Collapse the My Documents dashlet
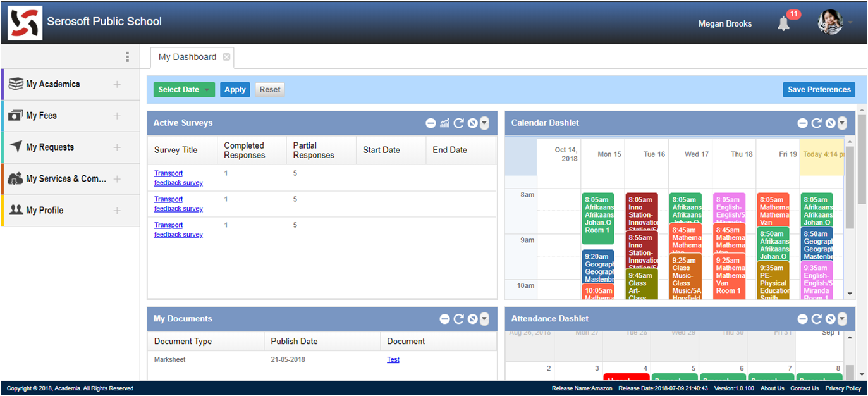 pyautogui.click(x=444, y=319)
